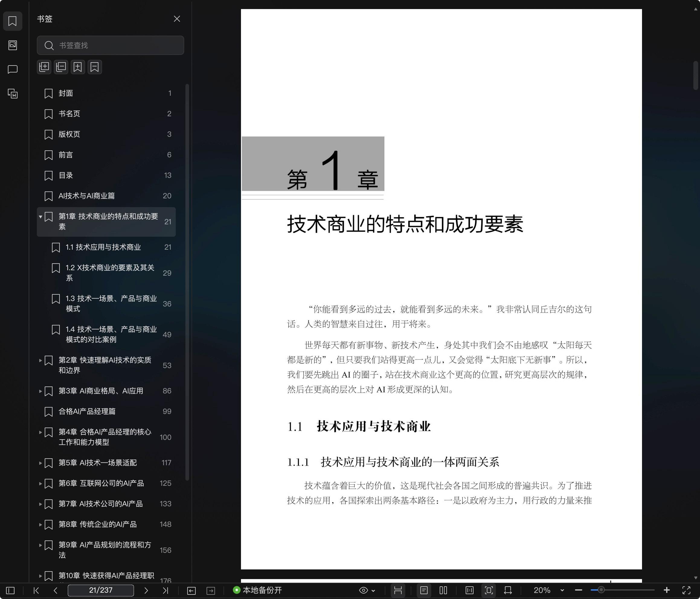Go to last page button

pyautogui.click(x=165, y=591)
